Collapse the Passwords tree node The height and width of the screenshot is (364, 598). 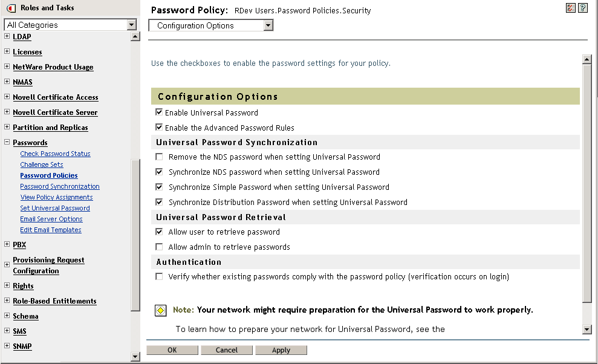click(7, 143)
